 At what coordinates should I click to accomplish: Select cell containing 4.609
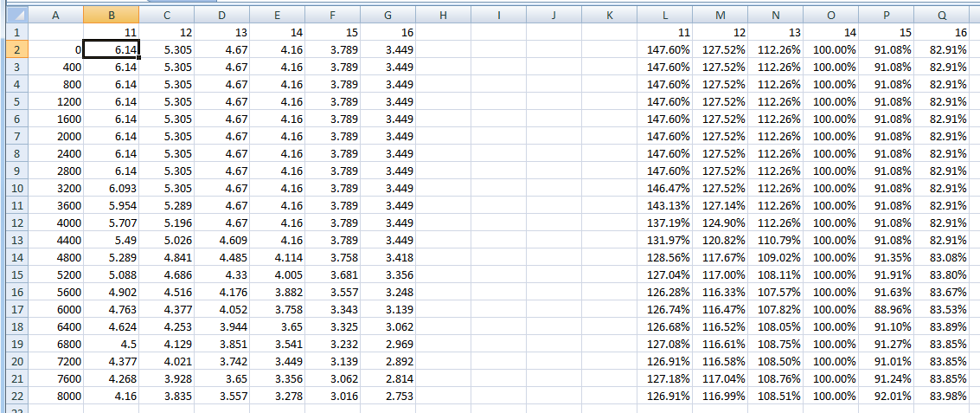click(x=222, y=240)
